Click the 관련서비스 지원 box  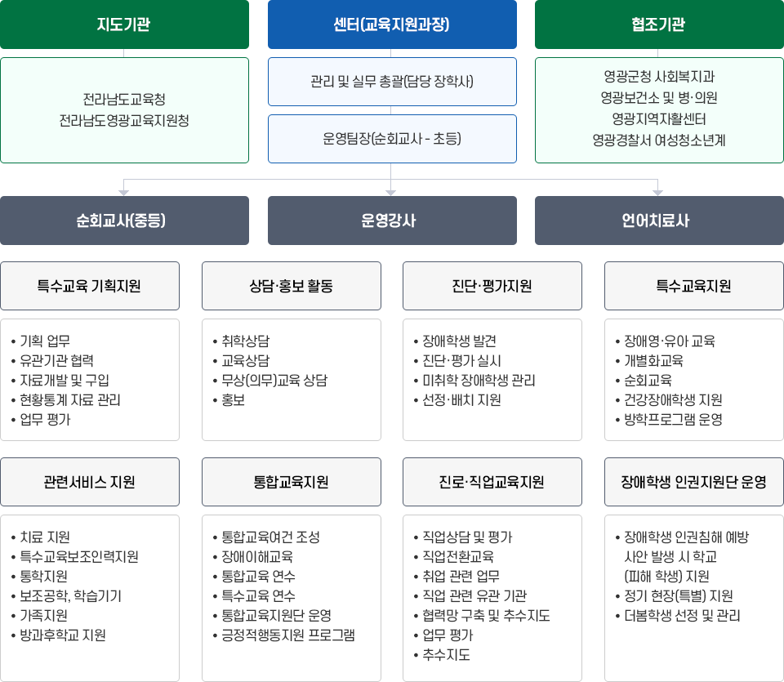point(90,481)
